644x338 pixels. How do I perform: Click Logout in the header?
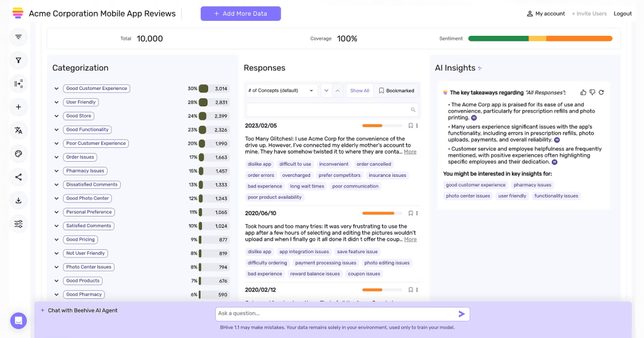623,14
